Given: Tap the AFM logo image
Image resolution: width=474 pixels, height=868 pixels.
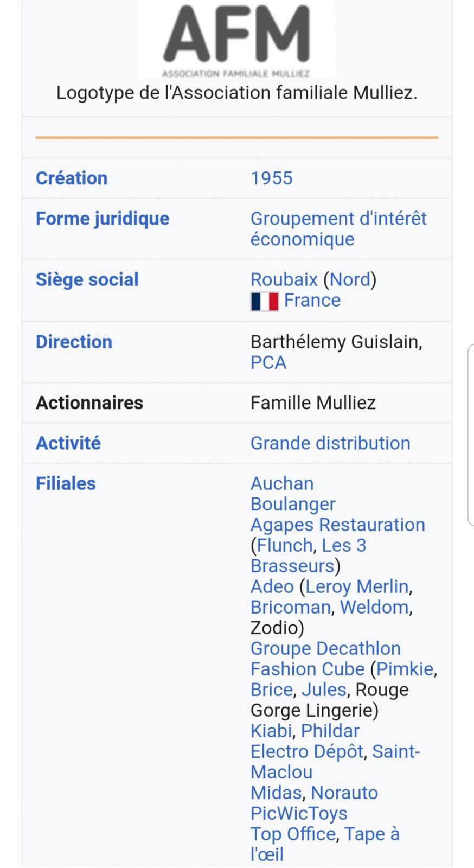Looking at the screenshot, I should pos(237,40).
